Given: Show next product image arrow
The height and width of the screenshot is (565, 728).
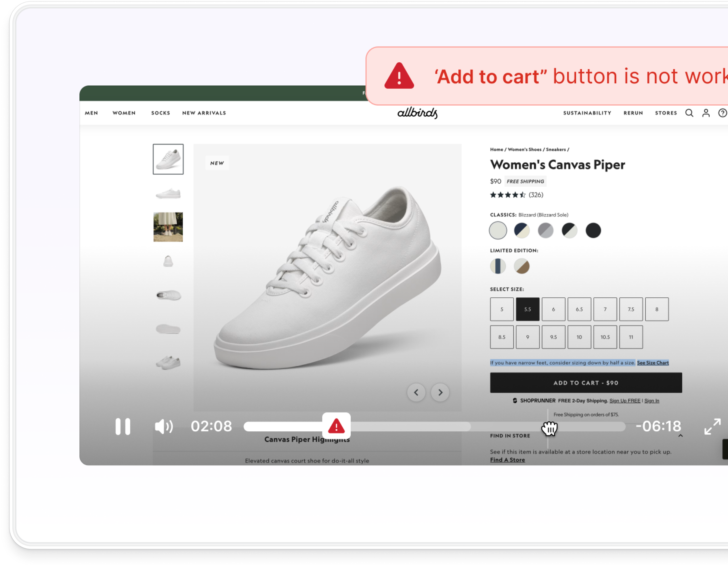Looking at the screenshot, I should click(x=440, y=393).
